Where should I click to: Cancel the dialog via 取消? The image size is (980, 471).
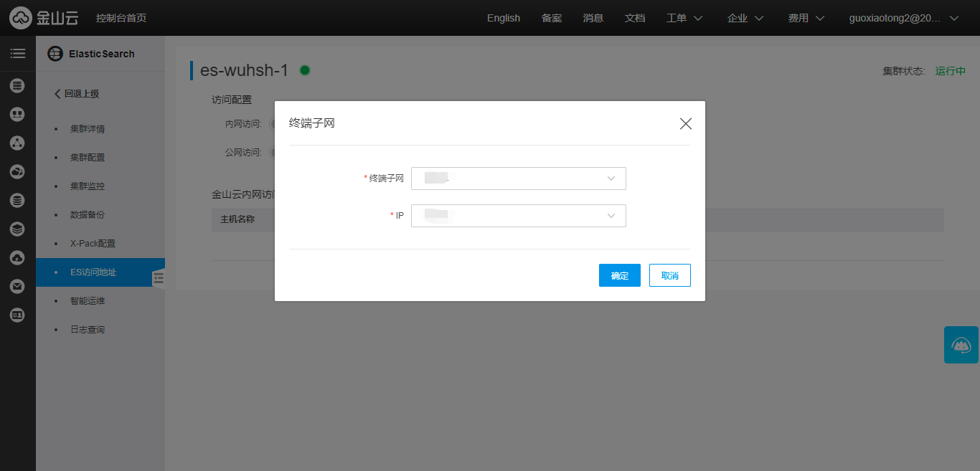[670, 275]
